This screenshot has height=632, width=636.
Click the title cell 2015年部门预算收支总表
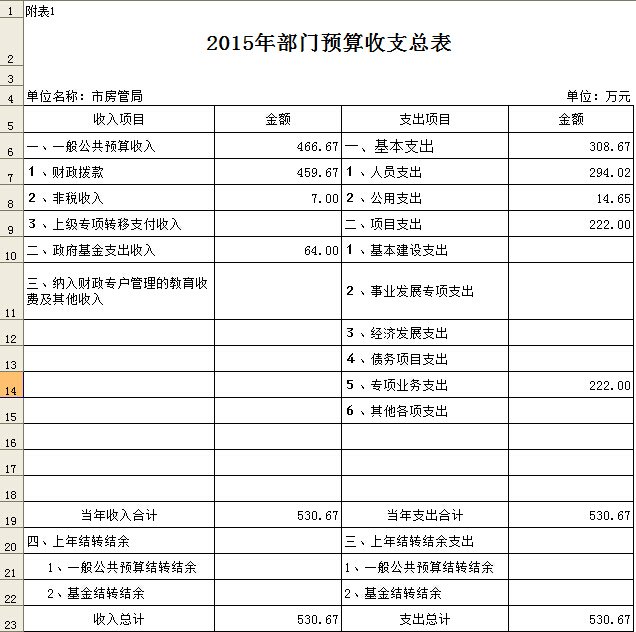[x=329, y=43]
